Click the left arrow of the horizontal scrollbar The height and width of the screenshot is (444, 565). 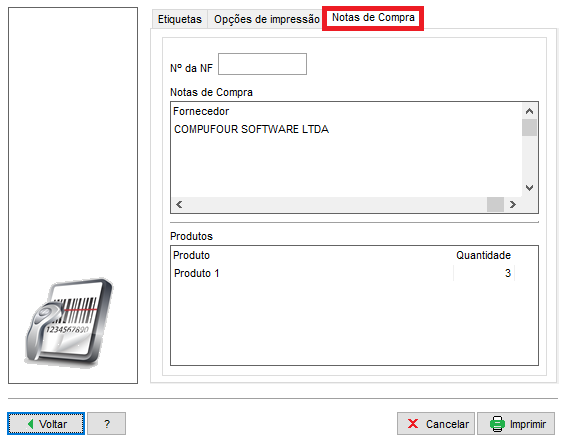[x=179, y=204]
